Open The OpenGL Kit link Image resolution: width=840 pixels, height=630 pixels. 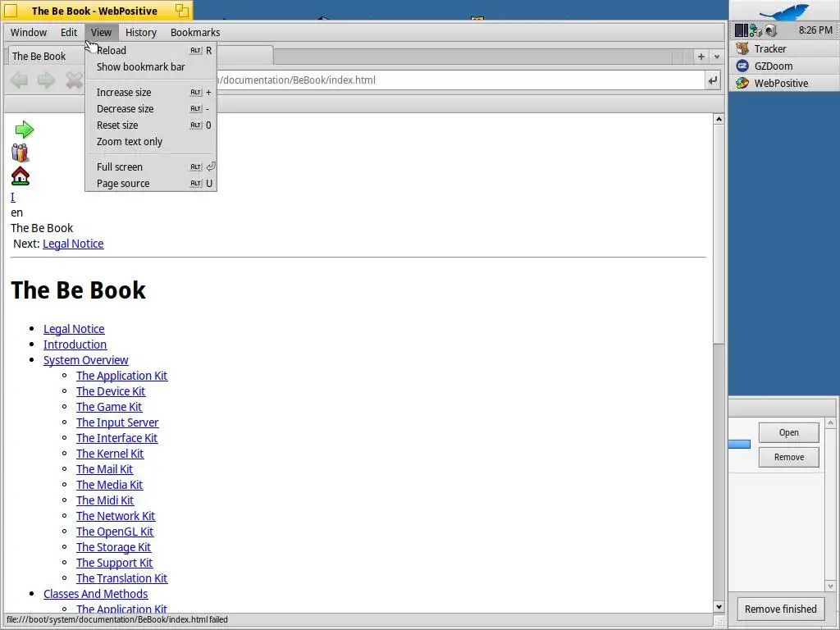115,531
